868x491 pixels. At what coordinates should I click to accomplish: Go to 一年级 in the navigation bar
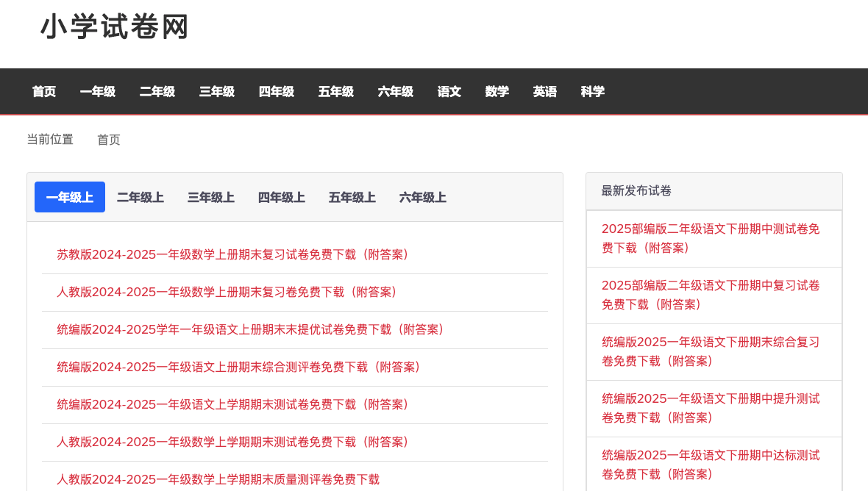click(x=98, y=92)
